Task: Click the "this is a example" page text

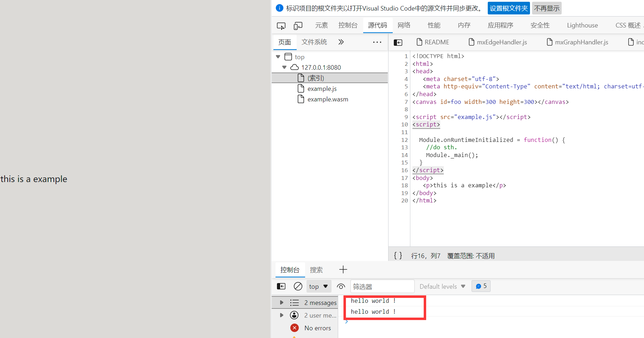Action: tap(34, 179)
